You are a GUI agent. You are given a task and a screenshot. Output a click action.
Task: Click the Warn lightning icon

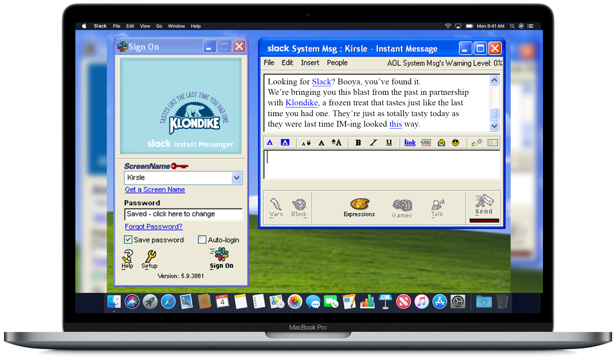pos(276,207)
